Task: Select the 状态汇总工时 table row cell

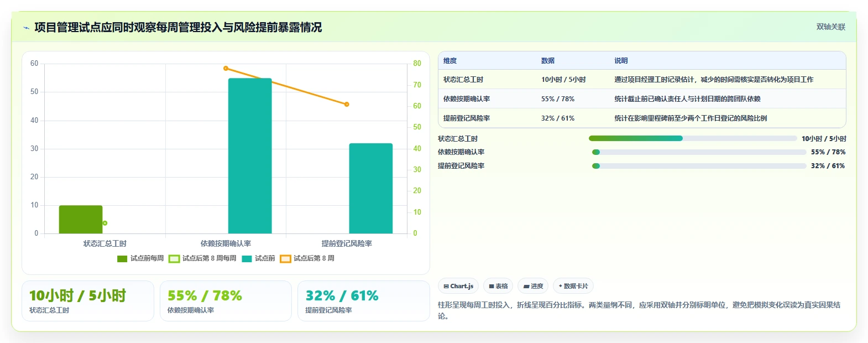Action: point(463,80)
